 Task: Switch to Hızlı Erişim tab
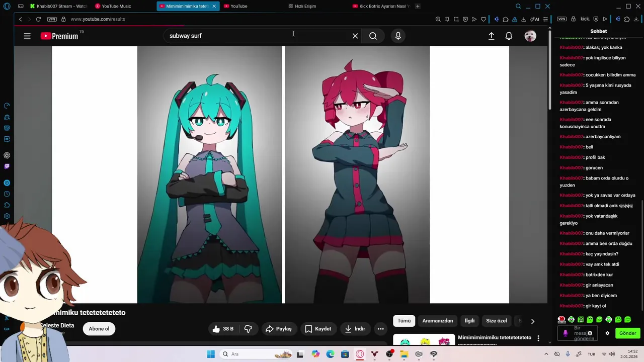302,6
